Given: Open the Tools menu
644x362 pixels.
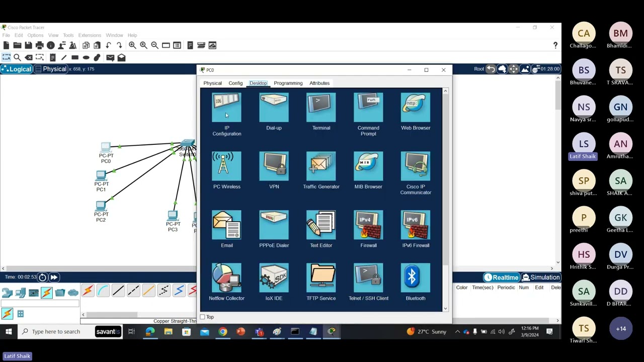Looking at the screenshot, I should [68, 35].
